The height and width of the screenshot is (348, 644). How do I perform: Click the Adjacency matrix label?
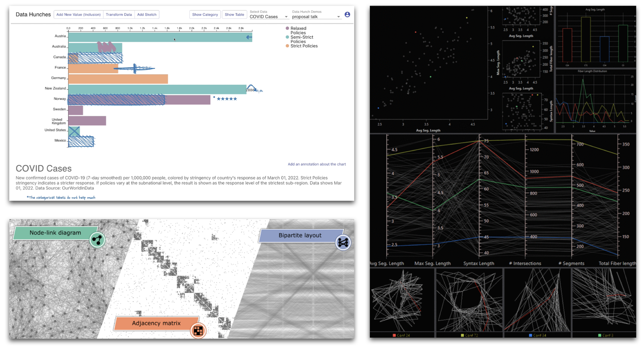click(x=156, y=323)
